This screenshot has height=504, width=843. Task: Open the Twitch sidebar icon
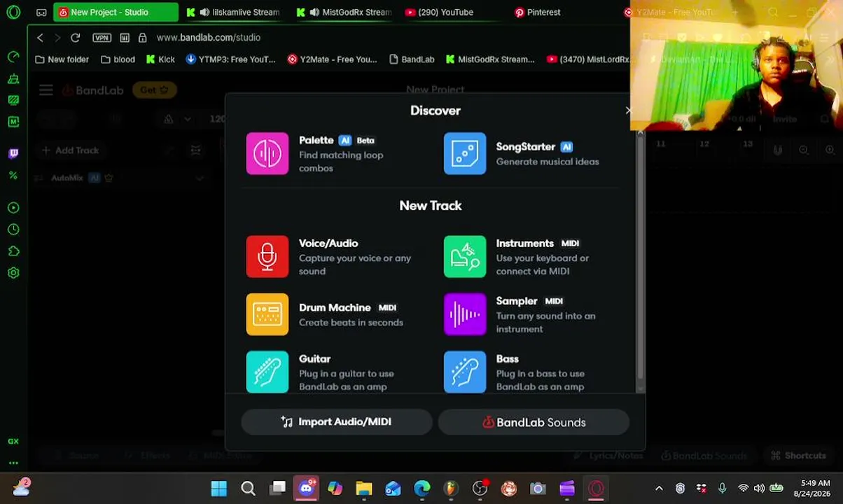coord(13,153)
